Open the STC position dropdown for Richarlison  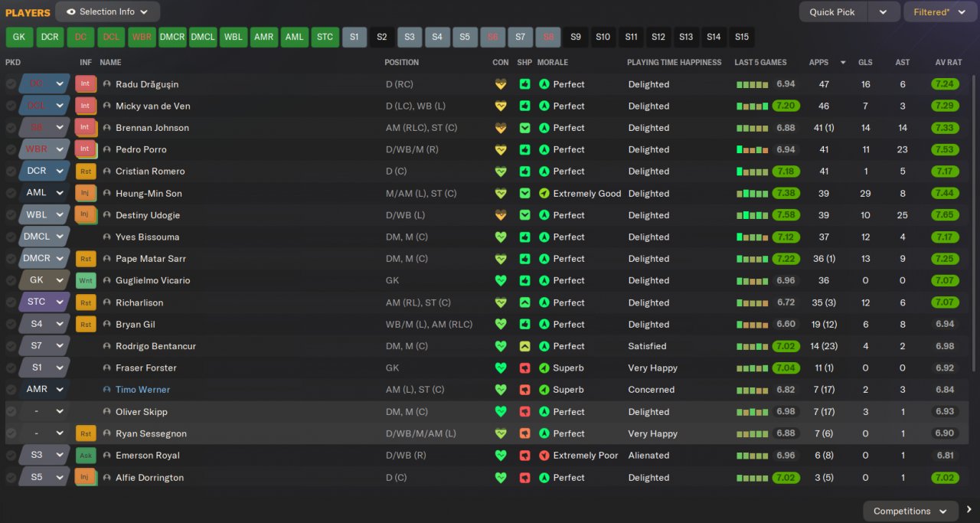pos(45,302)
